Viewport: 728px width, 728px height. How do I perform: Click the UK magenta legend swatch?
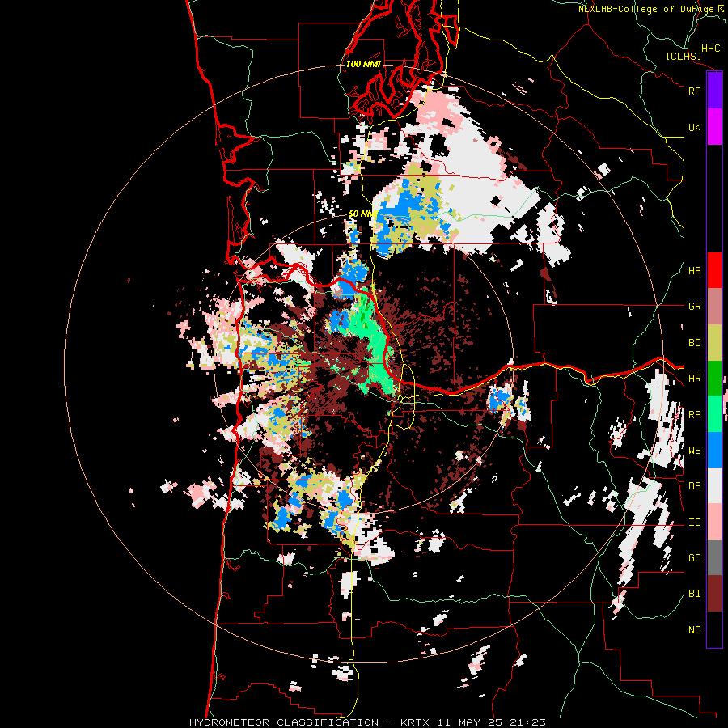coord(714,127)
